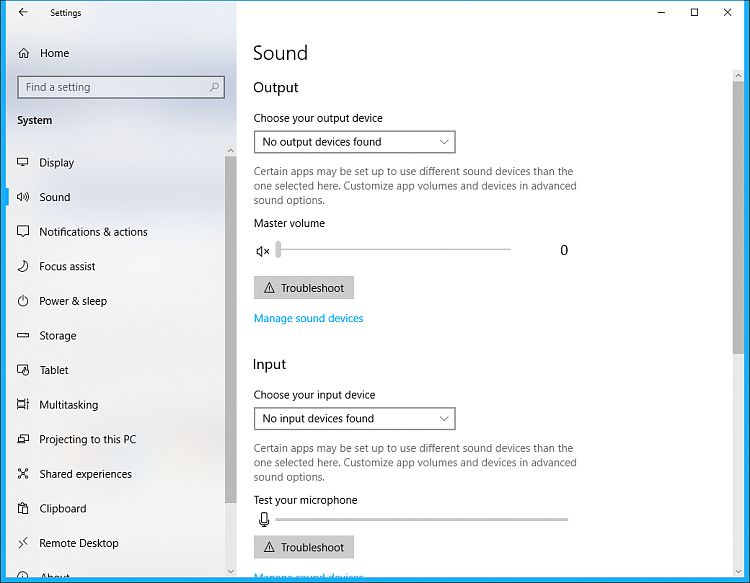The height and width of the screenshot is (583, 750).
Task: Click the System section heading
Action: pyautogui.click(x=34, y=121)
